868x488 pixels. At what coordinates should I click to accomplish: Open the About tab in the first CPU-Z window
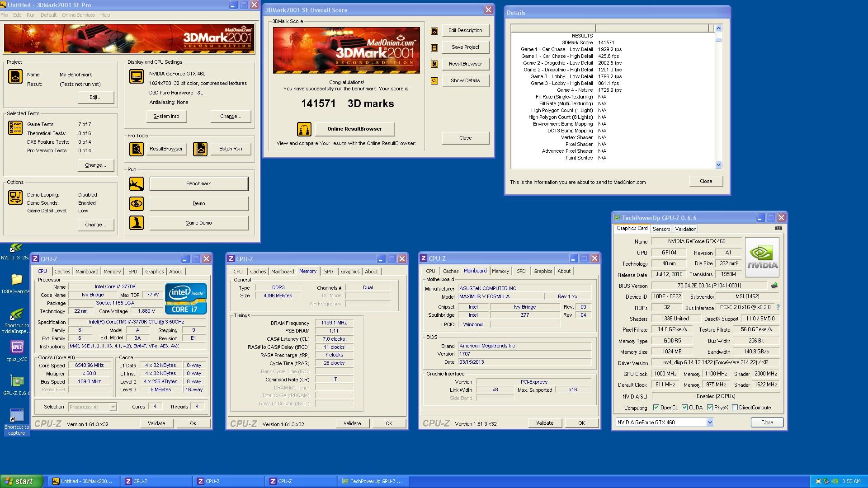click(176, 272)
